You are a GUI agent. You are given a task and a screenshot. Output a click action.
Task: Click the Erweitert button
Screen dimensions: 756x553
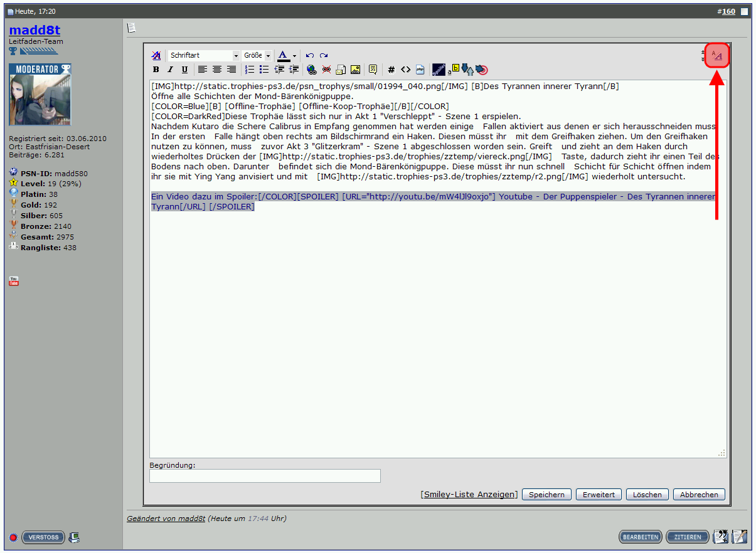click(x=599, y=495)
